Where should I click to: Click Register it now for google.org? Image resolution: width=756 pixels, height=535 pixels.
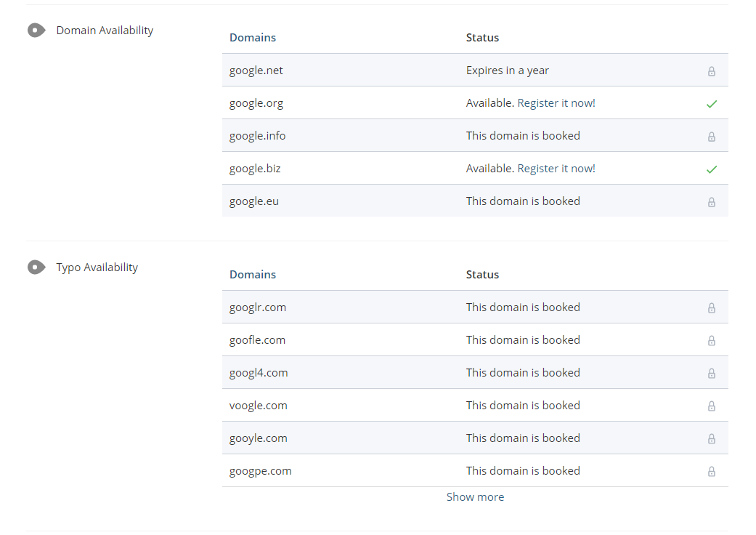pos(556,103)
